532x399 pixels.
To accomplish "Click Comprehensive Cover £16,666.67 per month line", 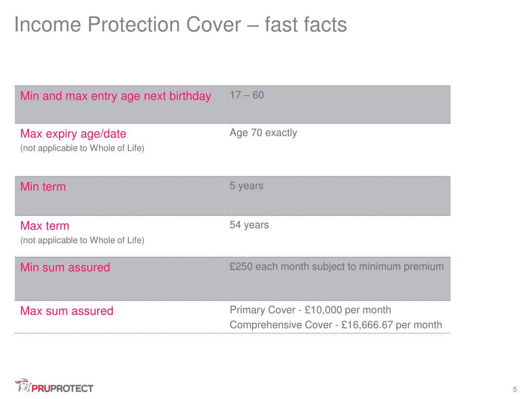I will 336,325.
